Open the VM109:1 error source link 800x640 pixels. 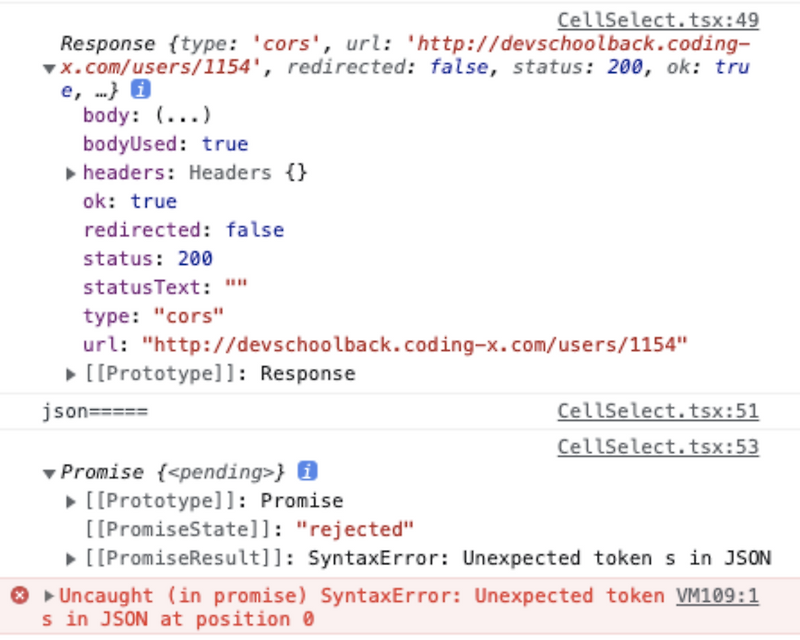(718, 595)
